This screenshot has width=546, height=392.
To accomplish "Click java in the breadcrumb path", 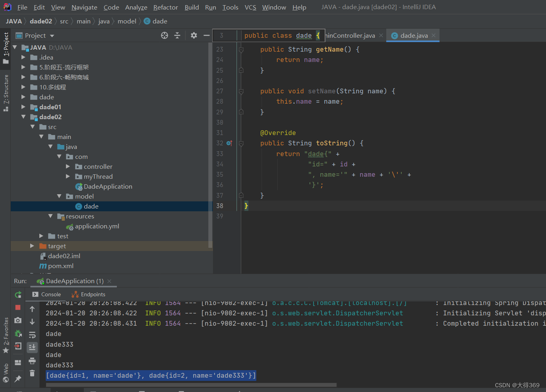I will [104, 21].
